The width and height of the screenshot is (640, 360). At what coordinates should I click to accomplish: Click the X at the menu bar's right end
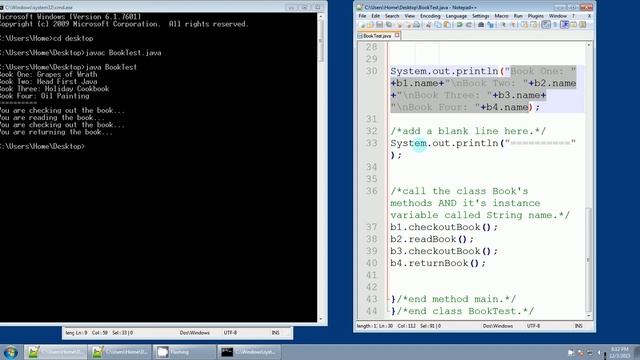589,16
